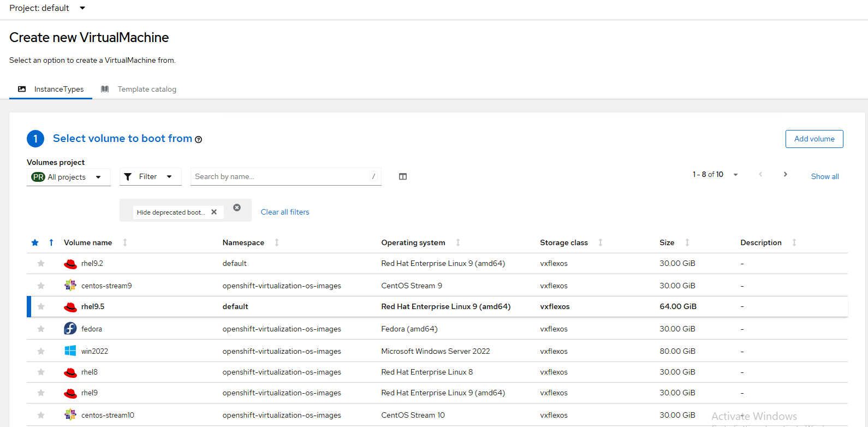868x427 pixels.
Task: Sort table by Operating system column
Action: pyautogui.click(x=413, y=242)
